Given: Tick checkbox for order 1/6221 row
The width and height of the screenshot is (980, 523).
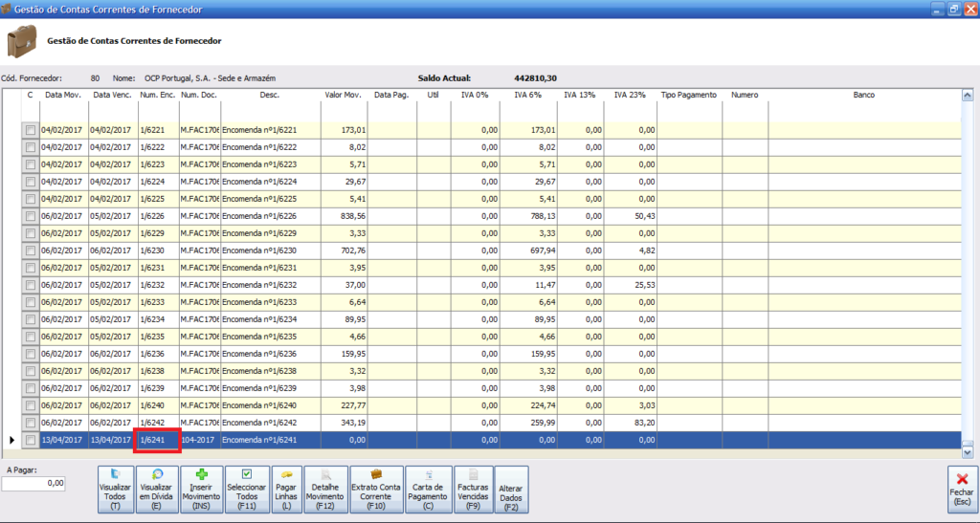Looking at the screenshot, I should 31,130.
